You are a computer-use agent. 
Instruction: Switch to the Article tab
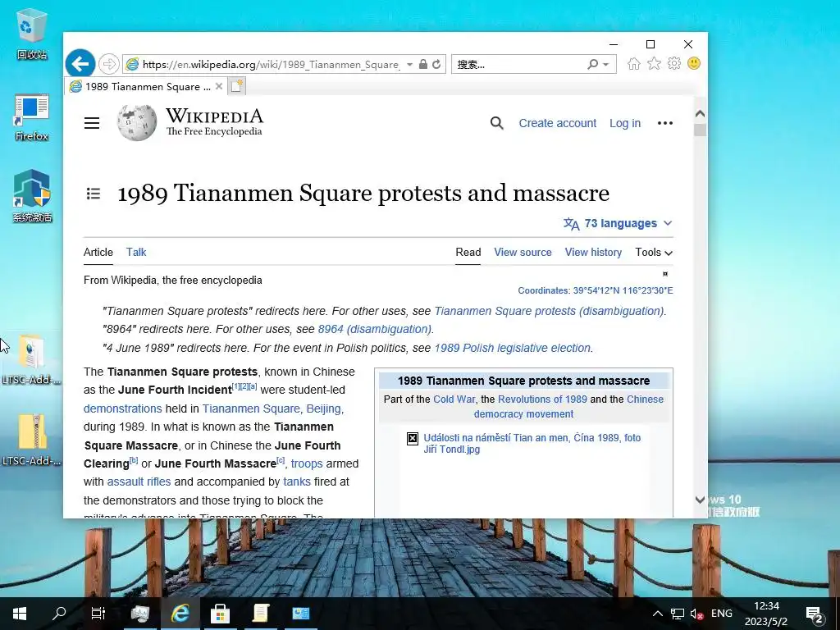(x=98, y=253)
